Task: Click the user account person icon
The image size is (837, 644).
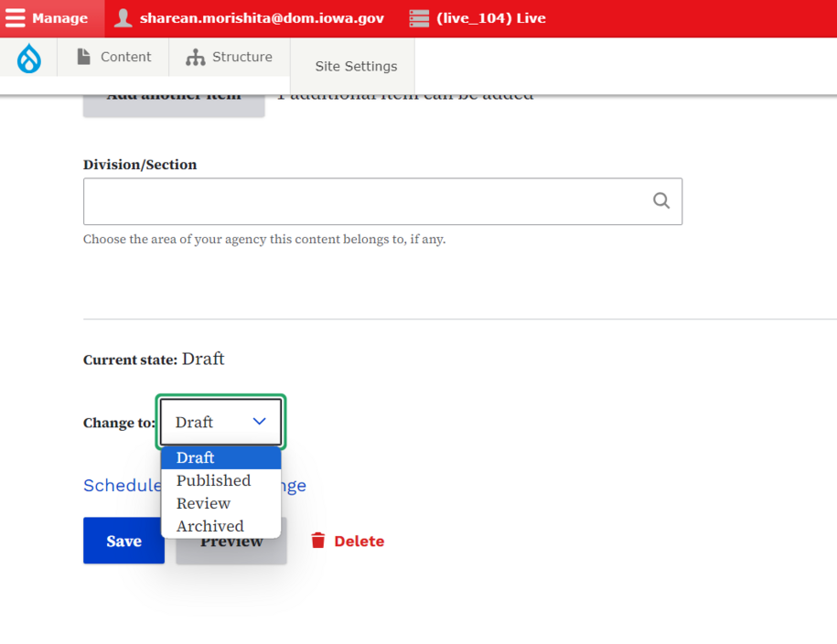Action: (123, 18)
